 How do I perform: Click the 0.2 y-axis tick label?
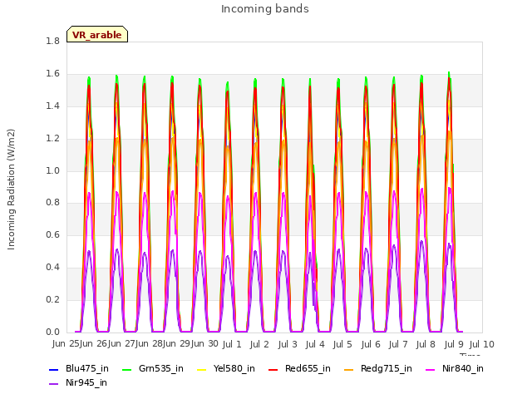click(52, 299)
